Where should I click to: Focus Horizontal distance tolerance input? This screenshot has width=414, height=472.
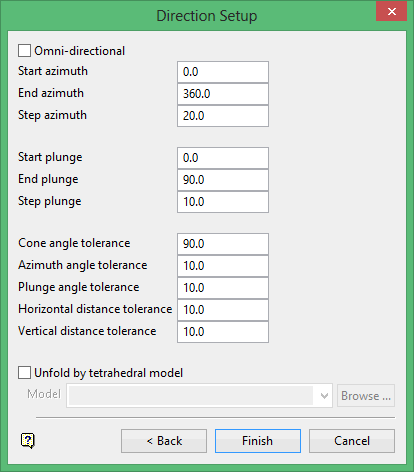pos(223,310)
